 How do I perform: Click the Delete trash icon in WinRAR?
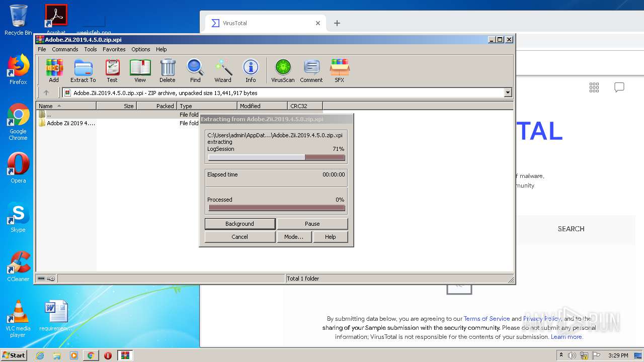click(168, 70)
